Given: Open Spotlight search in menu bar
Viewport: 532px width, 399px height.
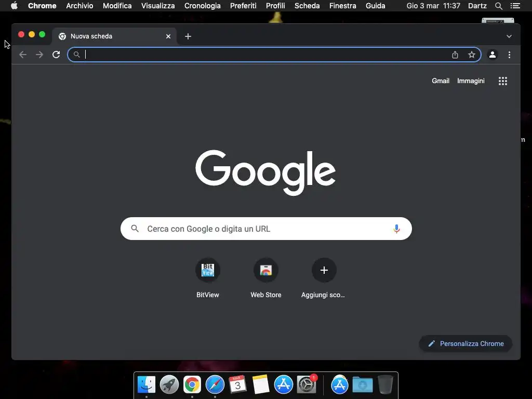Looking at the screenshot, I should point(498,6).
